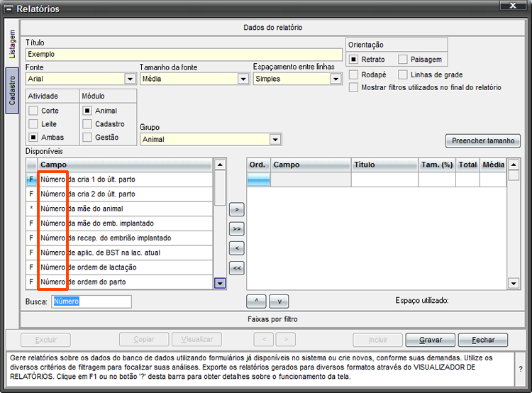Move selected field down with v button
The width and height of the screenshot is (532, 393).
(279, 301)
